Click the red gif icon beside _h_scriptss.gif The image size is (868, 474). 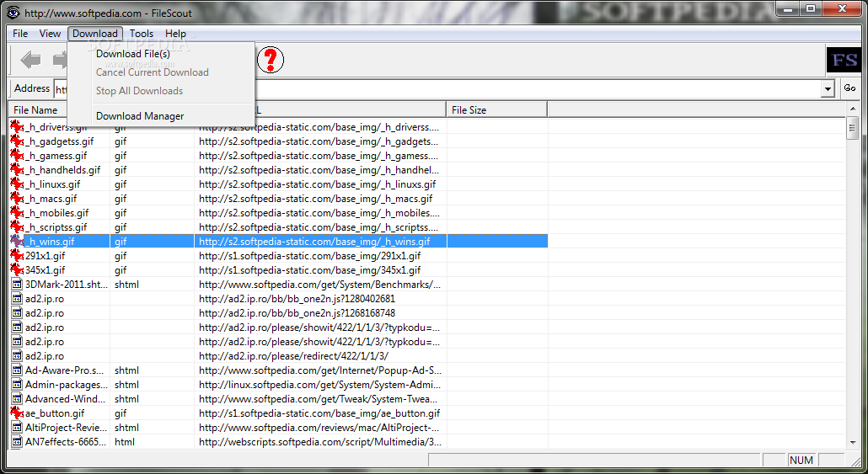(17, 227)
